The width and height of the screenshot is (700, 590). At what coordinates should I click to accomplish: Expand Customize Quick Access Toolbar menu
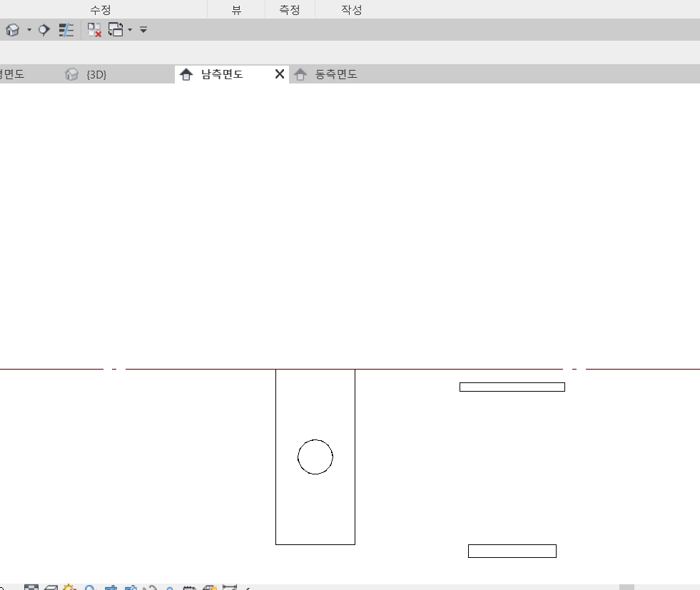pyautogui.click(x=143, y=30)
